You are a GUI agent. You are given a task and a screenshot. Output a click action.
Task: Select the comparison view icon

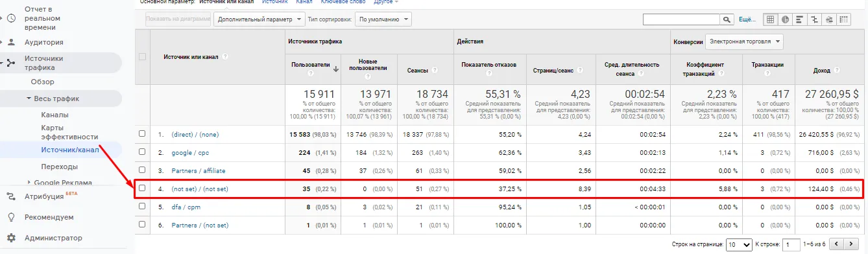pos(815,19)
